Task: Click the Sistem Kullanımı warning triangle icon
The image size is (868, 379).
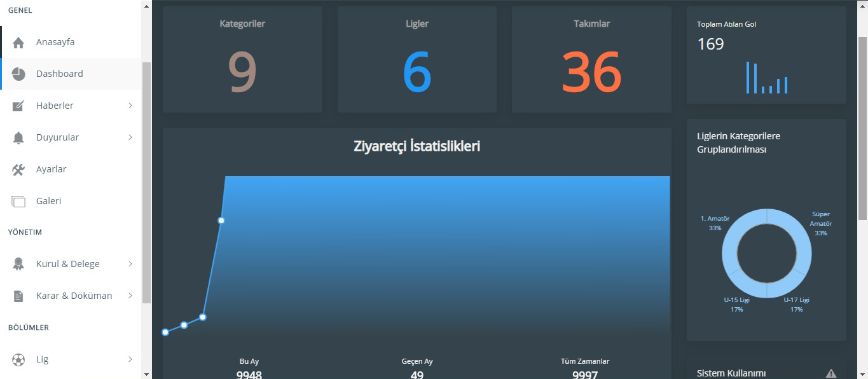Action: 830,373
